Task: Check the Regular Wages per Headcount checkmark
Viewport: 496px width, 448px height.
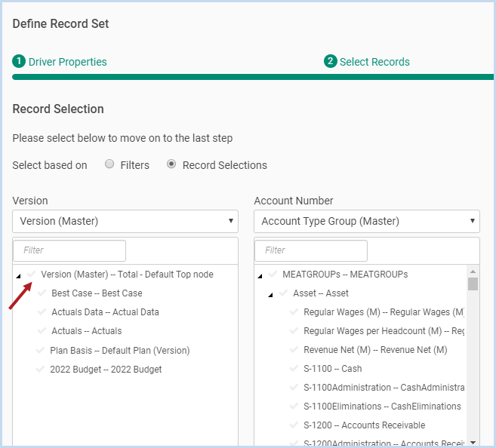Action: pos(294,331)
